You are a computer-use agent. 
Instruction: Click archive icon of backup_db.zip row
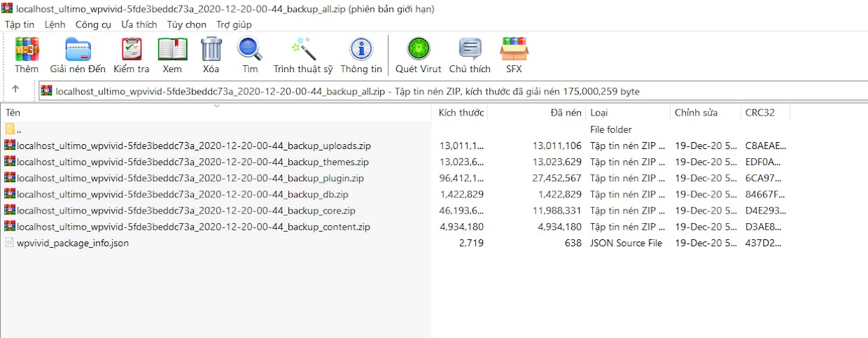coord(10,194)
